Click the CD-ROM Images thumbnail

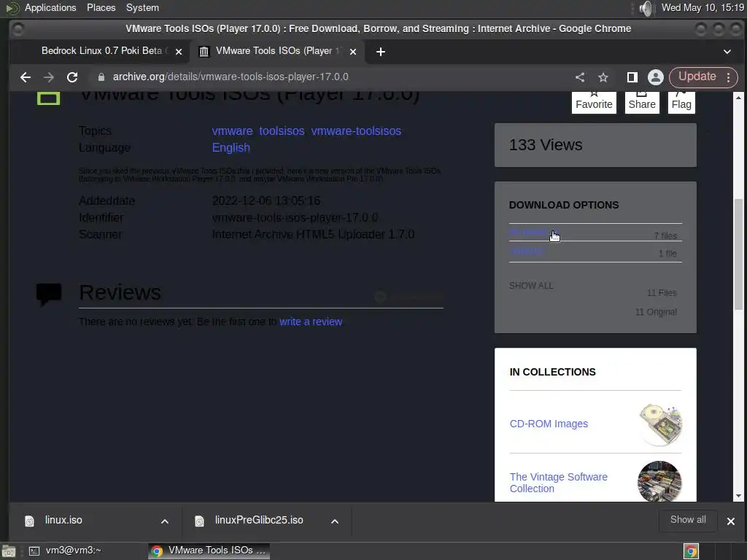659,424
